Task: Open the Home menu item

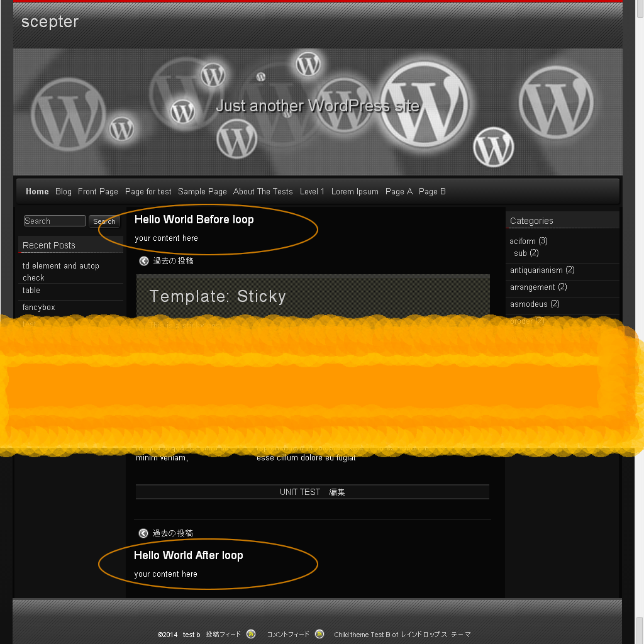Action: pyautogui.click(x=37, y=191)
